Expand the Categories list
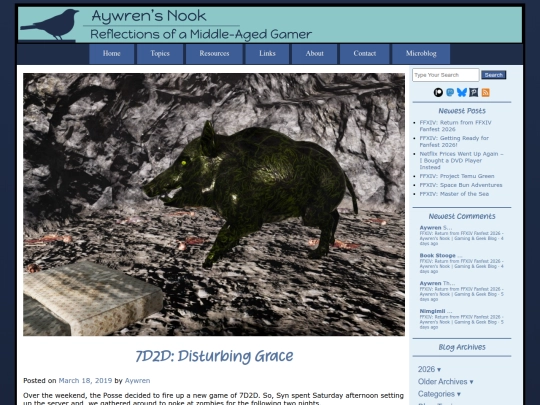This screenshot has width=540, height=405. coord(439,394)
